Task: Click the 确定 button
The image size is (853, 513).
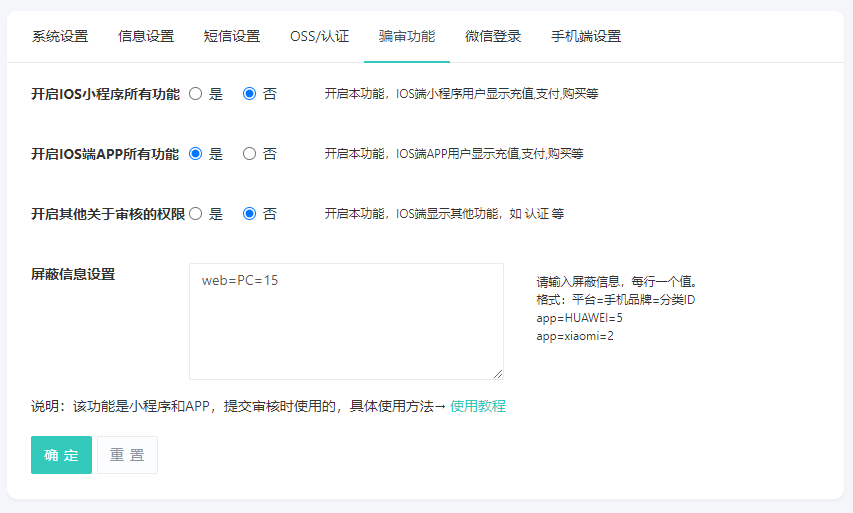Action: (61, 455)
